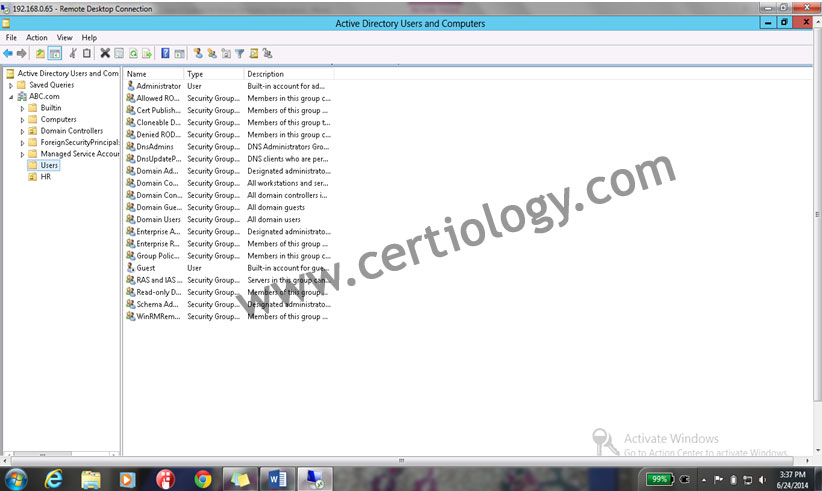Toggle the Action pane icon
This screenshot has height=491, width=822.
pyautogui.click(x=179, y=53)
